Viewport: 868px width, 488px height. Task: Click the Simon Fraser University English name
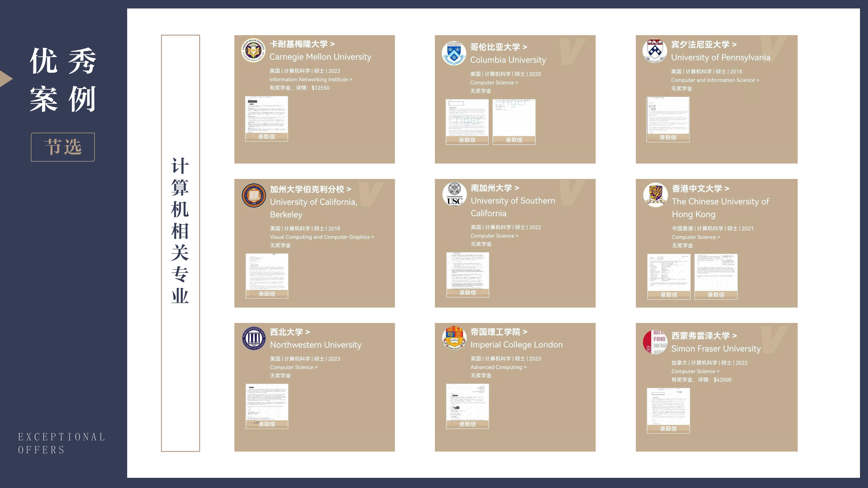click(716, 349)
